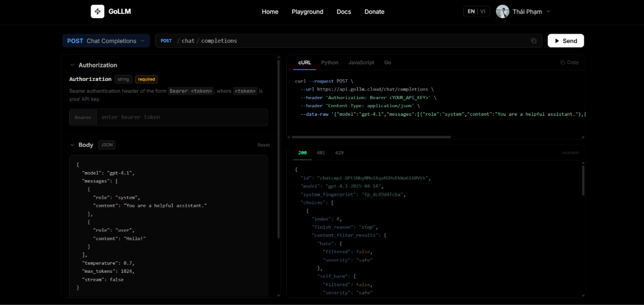The width and height of the screenshot is (644, 305).
Task: Click the string type badge
Action: (123, 79)
